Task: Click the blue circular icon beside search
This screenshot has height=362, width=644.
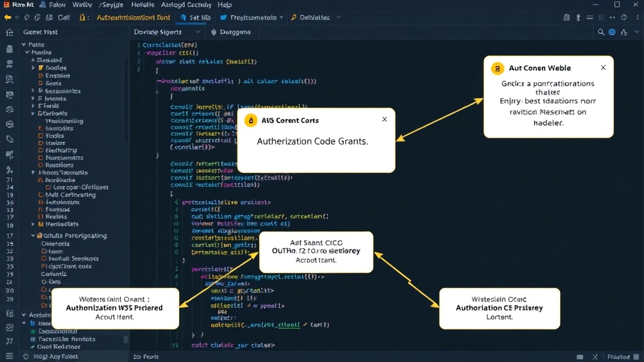Action: [612, 32]
